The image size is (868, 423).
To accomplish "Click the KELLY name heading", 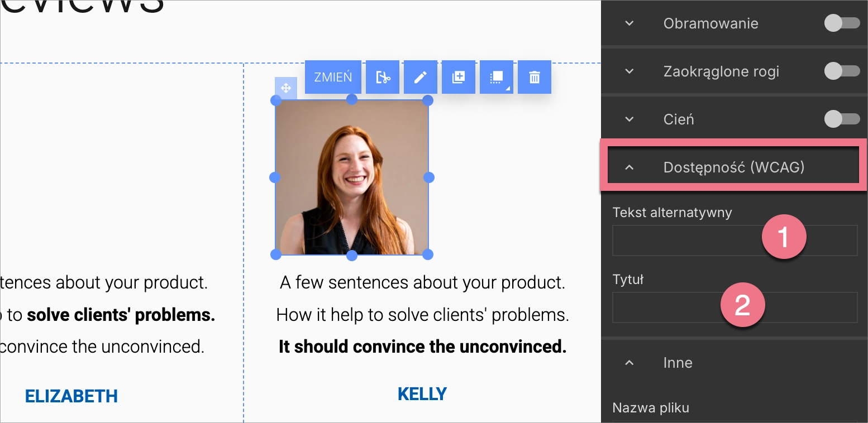I will click(x=422, y=394).
